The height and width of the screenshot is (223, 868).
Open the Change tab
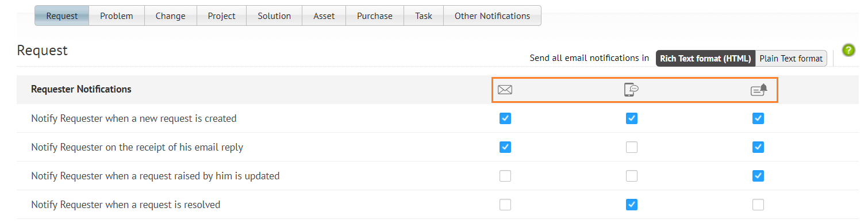coord(171,16)
